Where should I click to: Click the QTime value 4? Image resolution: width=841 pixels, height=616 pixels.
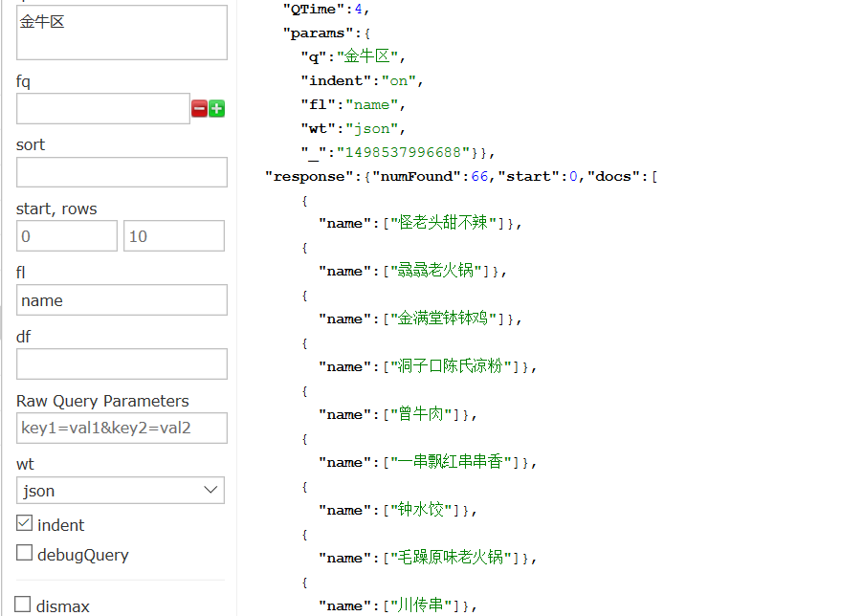358,10
